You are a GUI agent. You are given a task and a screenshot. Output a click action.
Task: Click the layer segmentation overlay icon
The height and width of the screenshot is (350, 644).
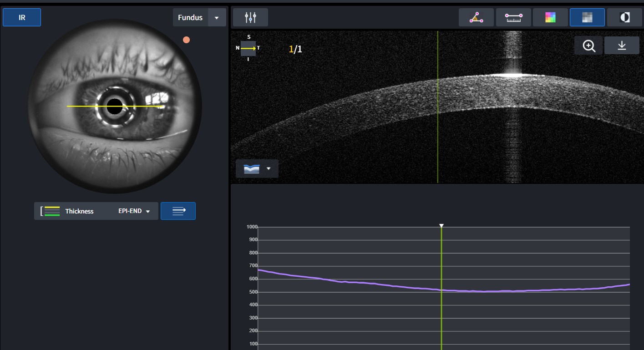(251, 168)
